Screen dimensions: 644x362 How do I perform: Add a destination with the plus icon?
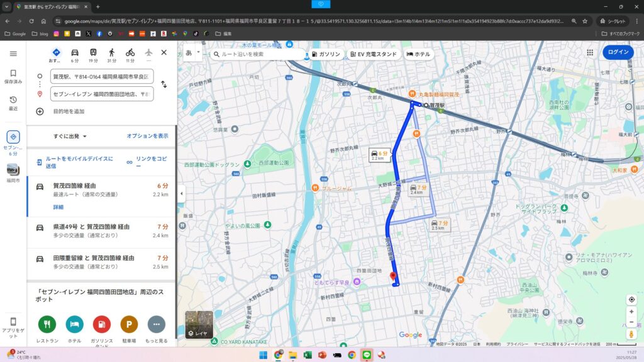[x=40, y=111]
